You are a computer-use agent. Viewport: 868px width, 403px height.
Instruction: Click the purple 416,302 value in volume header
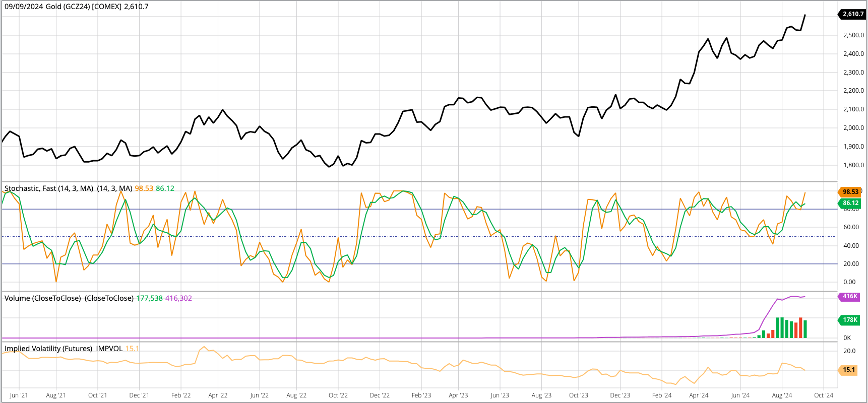tap(178, 298)
